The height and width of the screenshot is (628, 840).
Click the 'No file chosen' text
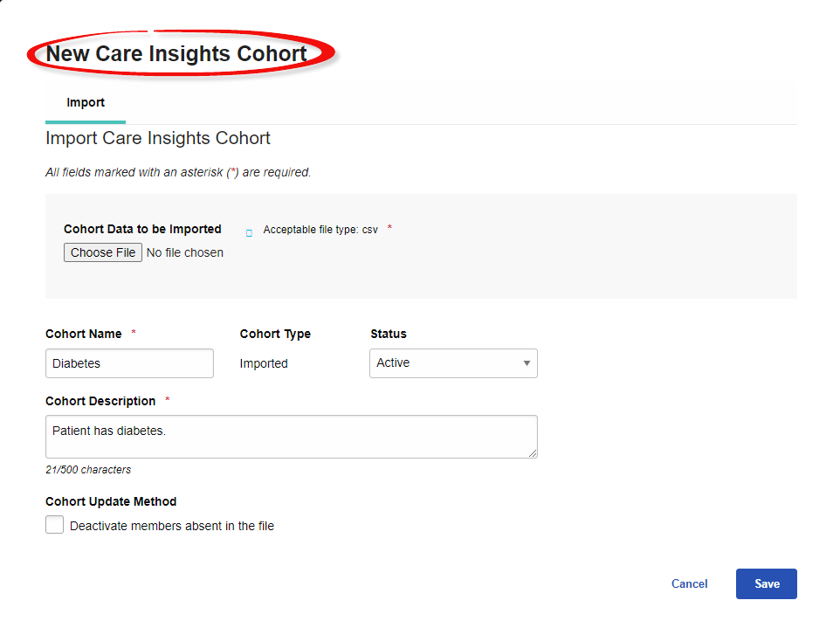[185, 252]
